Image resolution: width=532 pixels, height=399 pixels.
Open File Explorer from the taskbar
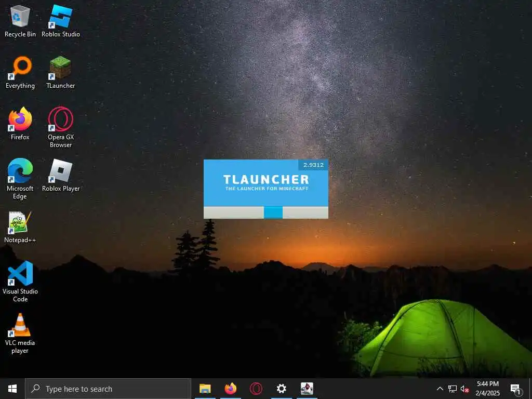click(205, 389)
